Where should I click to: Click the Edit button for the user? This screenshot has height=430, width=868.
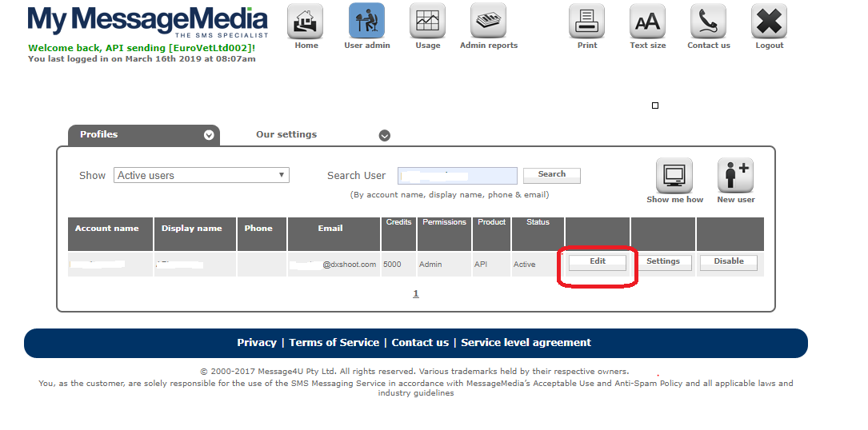coord(598,262)
